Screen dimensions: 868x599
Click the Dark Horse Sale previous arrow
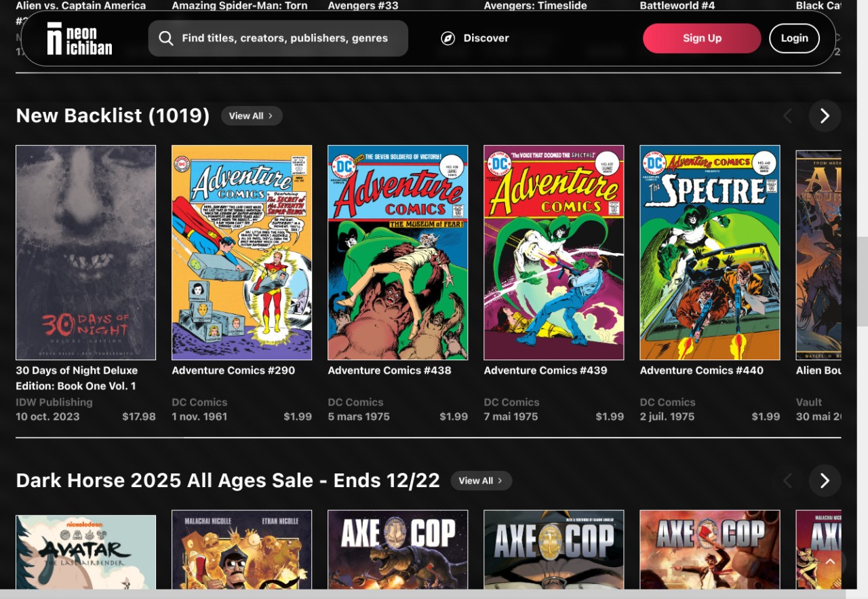787,481
